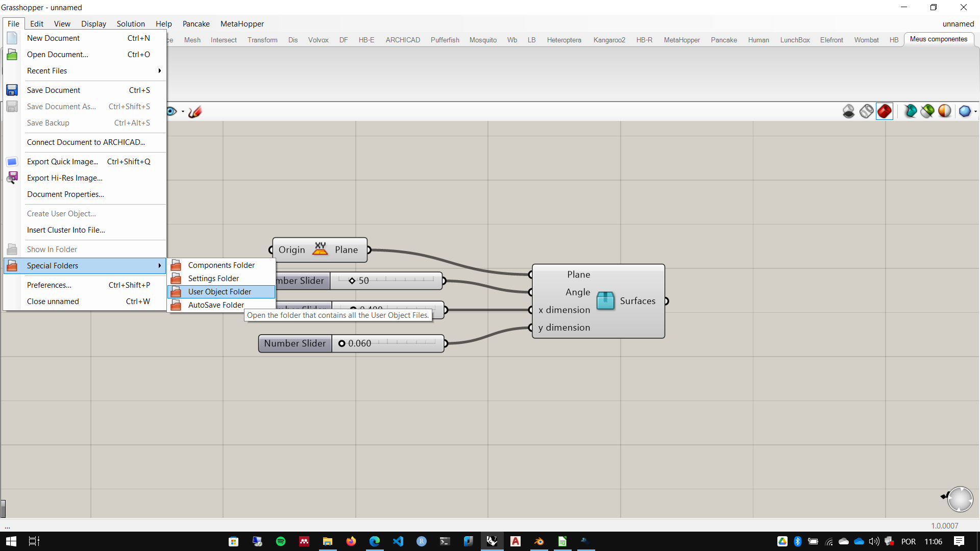980x551 pixels.
Task: Click the blue mesh quality polygon icon
Action: tap(965, 111)
